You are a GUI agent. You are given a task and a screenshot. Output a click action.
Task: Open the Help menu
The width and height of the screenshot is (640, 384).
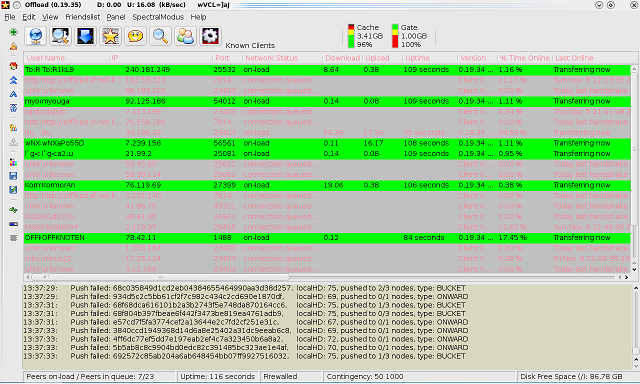click(198, 17)
